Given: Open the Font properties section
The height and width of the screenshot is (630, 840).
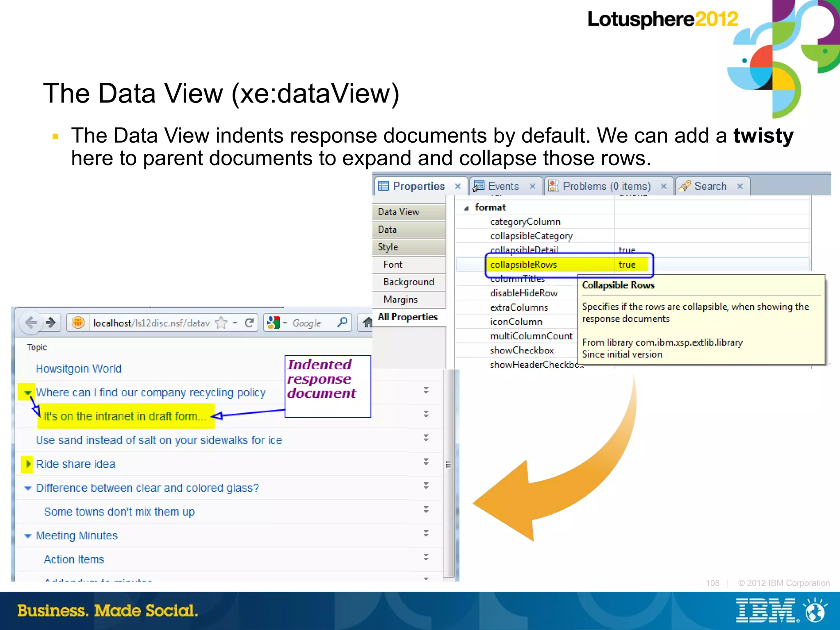Looking at the screenshot, I should point(409,265).
